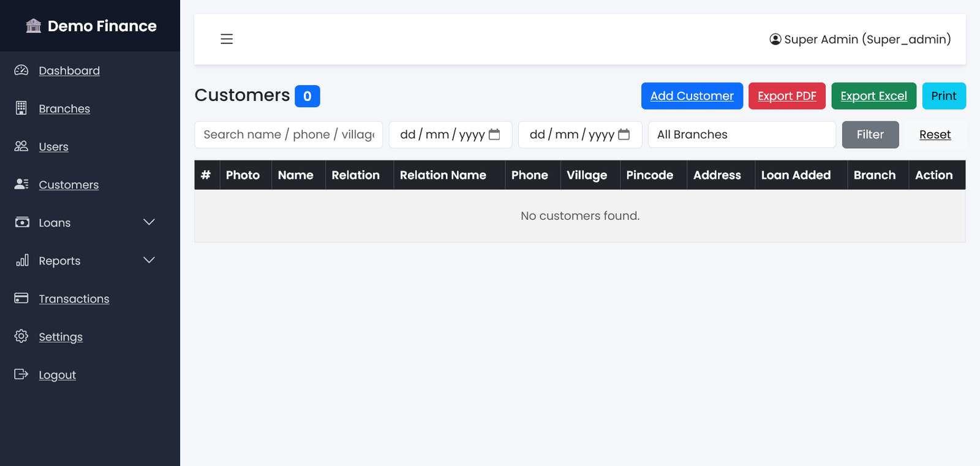This screenshot has height=466, width=980.
Task: Open the Users page
Action: pyautogui.click(x=53, y=147)
